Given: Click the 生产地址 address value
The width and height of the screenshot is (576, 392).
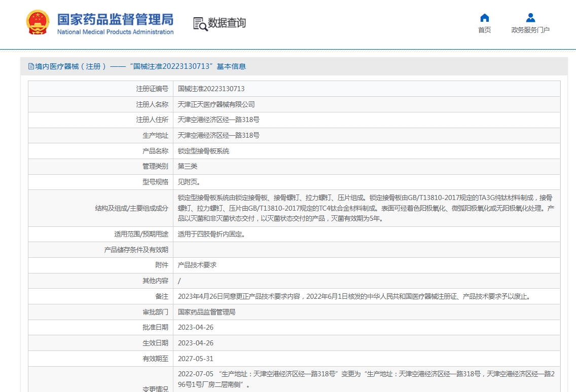Looking at the screenshot, I should click(219, 135).
